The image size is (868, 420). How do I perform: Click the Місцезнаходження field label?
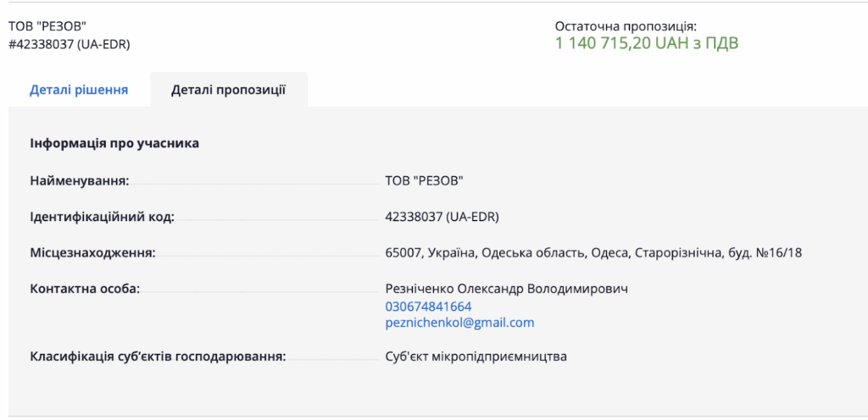tap(92, 253)
